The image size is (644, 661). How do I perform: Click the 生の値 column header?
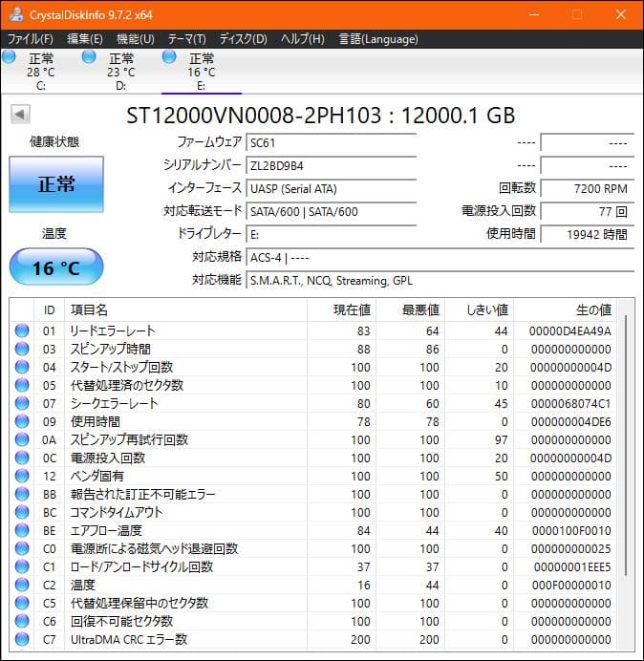pos(565,309)
